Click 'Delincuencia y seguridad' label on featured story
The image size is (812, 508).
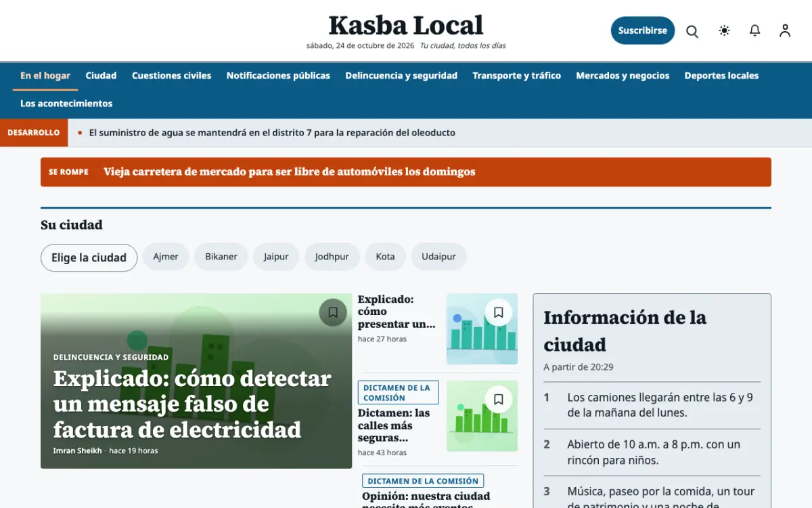point(111,358)
